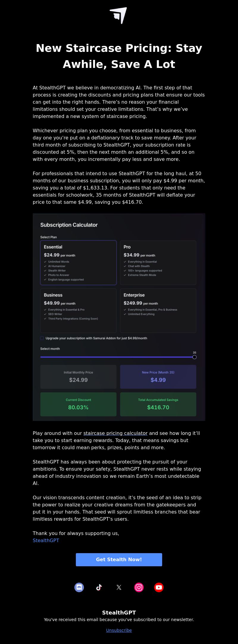Viewport: 238px width, 644px height.
Task: Enable the Samurai Addon upgrade checkbox
Action: click(x=42, y=338)
